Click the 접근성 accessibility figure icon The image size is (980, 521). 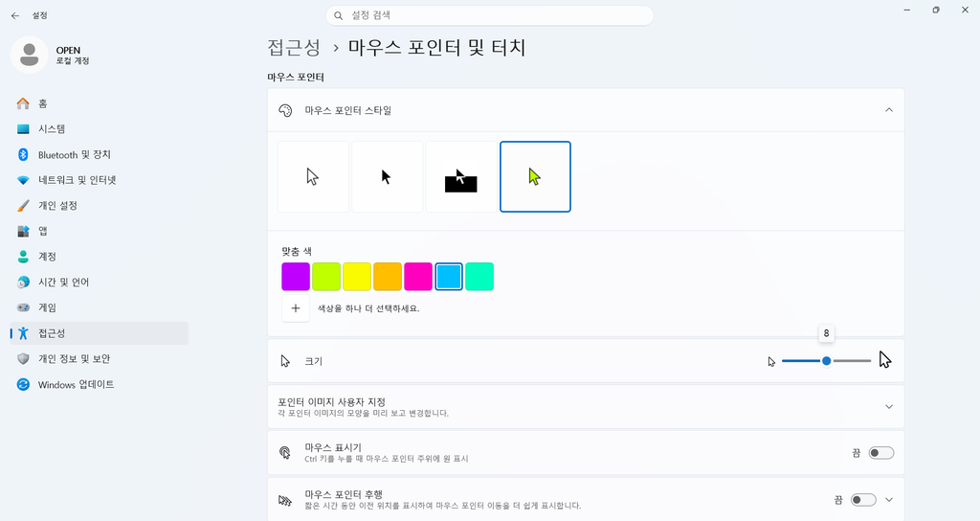(23, 333)
